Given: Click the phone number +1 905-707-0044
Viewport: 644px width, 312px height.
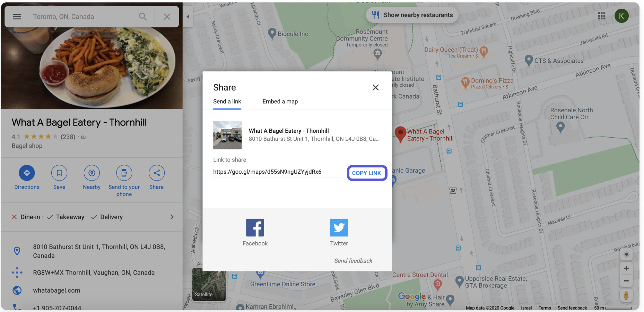Looking at the screenshot, I should (x=57, y=307).
